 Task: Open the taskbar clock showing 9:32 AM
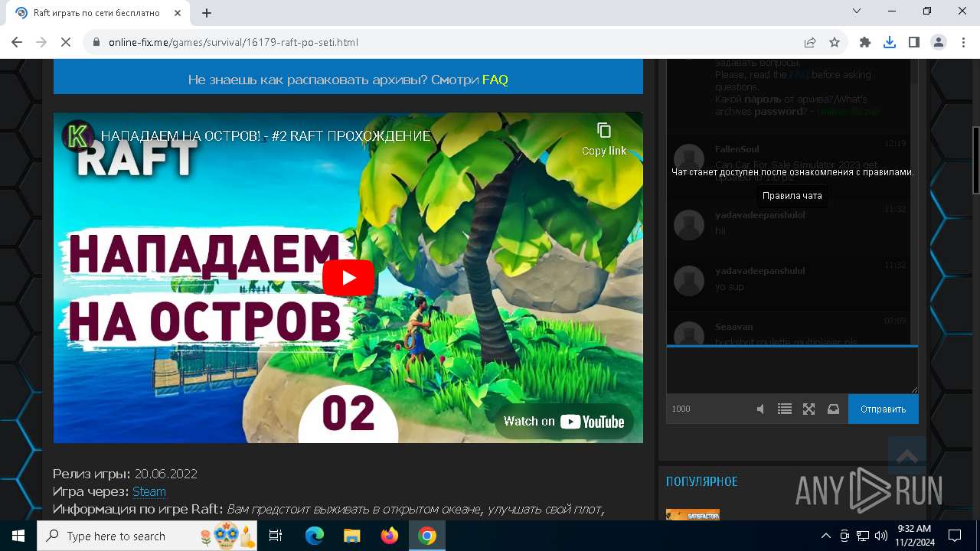[913, 536]
